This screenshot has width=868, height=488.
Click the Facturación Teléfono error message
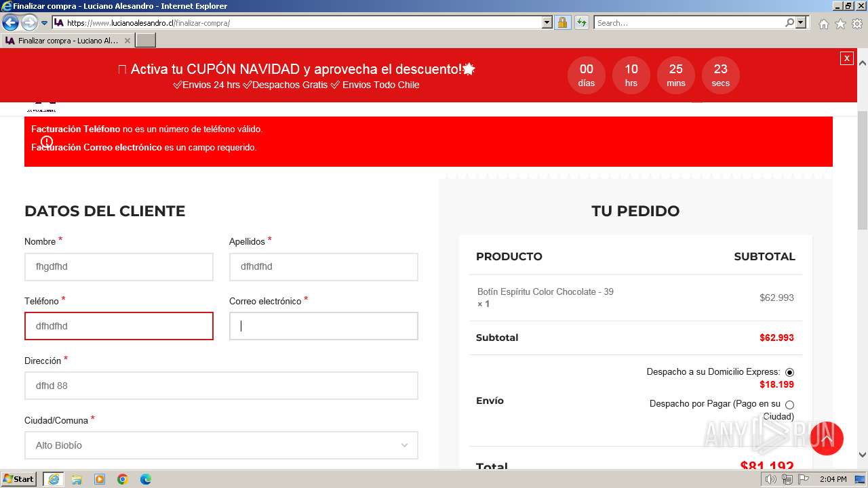[x=146, y=129]
